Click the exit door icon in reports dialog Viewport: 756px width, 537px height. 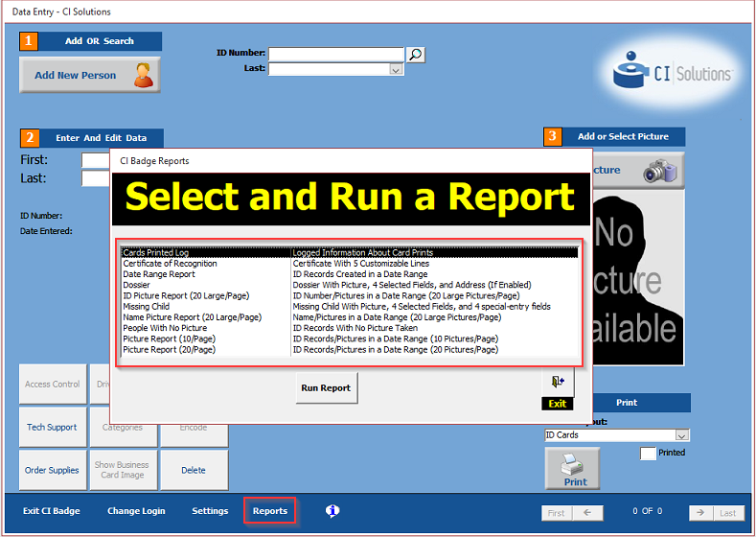[x=558, y=382]
